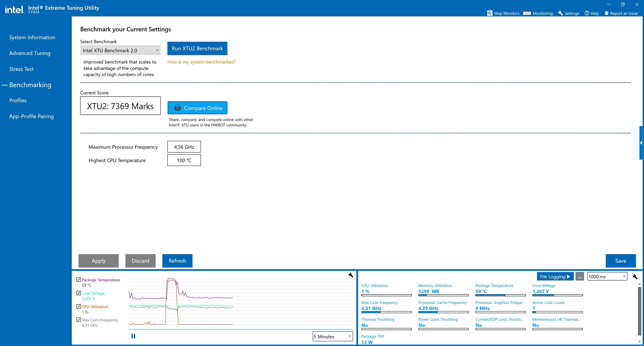The image size is (644, 346).
Task: Click the Save button
Action: click(621, 261)
